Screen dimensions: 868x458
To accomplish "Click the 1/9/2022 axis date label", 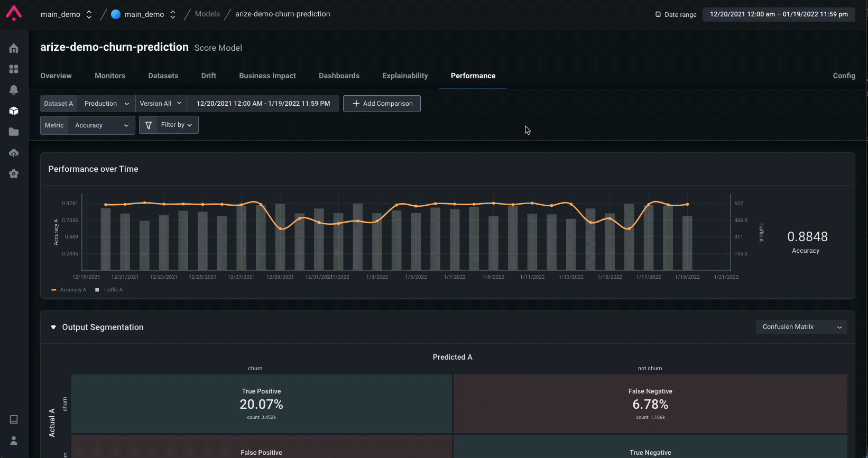I will tap(494, 277).
